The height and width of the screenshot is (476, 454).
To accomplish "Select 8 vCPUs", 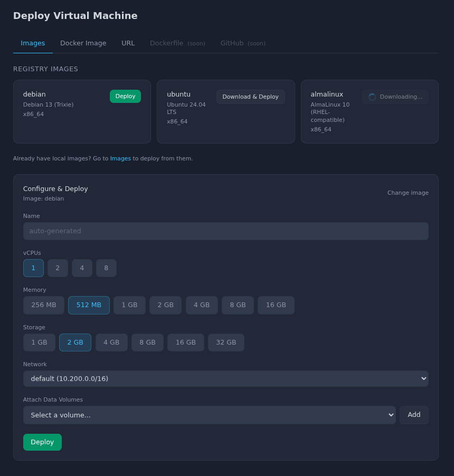I will (x=106, y=268).
